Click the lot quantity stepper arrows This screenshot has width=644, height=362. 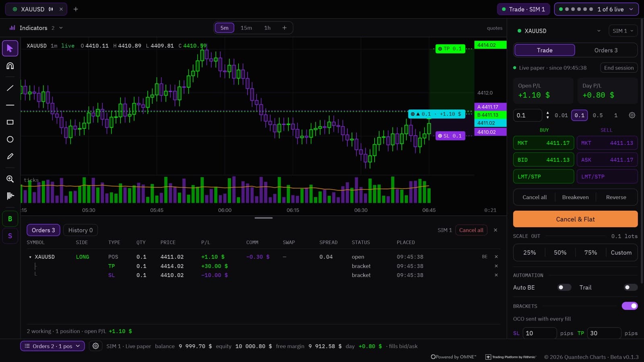coord(547,115)
